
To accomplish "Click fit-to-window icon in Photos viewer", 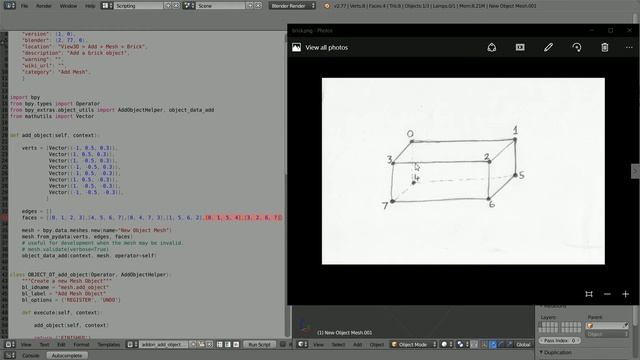I will 589,294.
